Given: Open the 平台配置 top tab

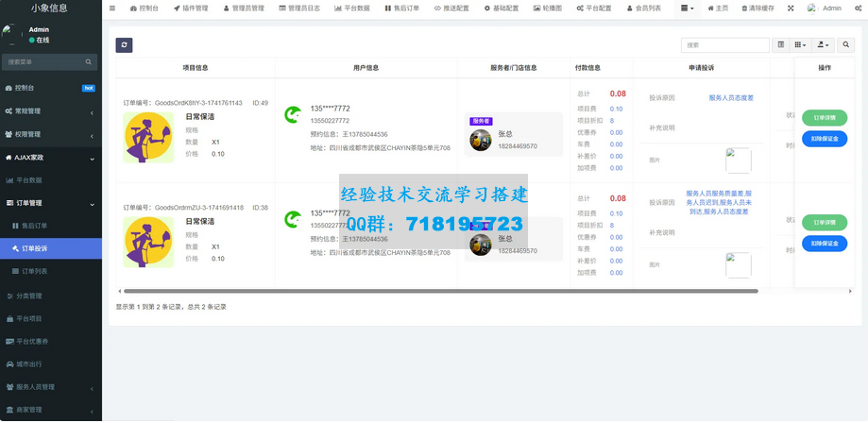Looking at the screenshot, I should pos(594,8).
